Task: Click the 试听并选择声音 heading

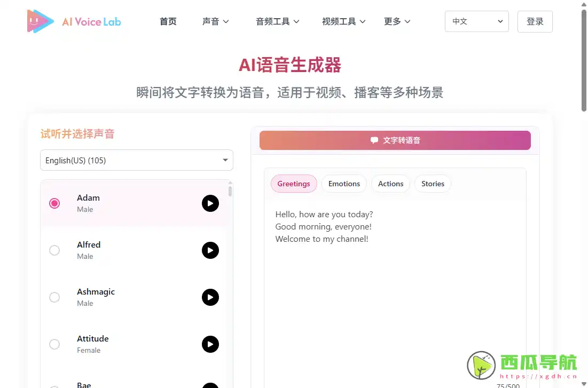Action: [77, 134]
